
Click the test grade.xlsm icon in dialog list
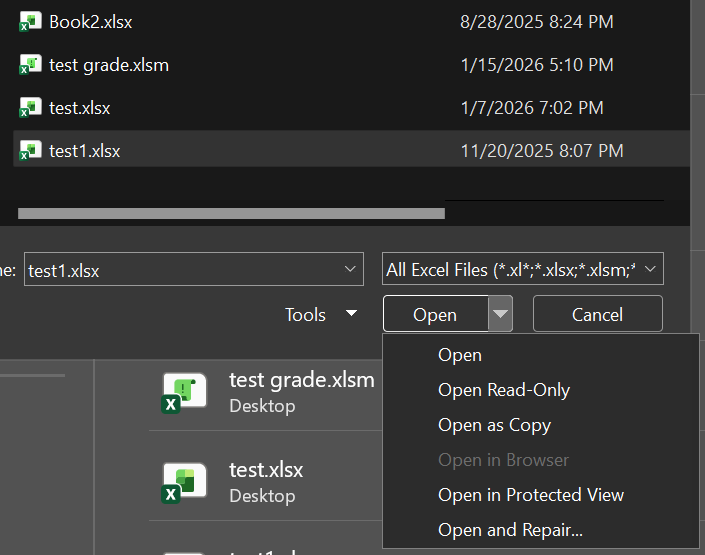coord(30,65)
